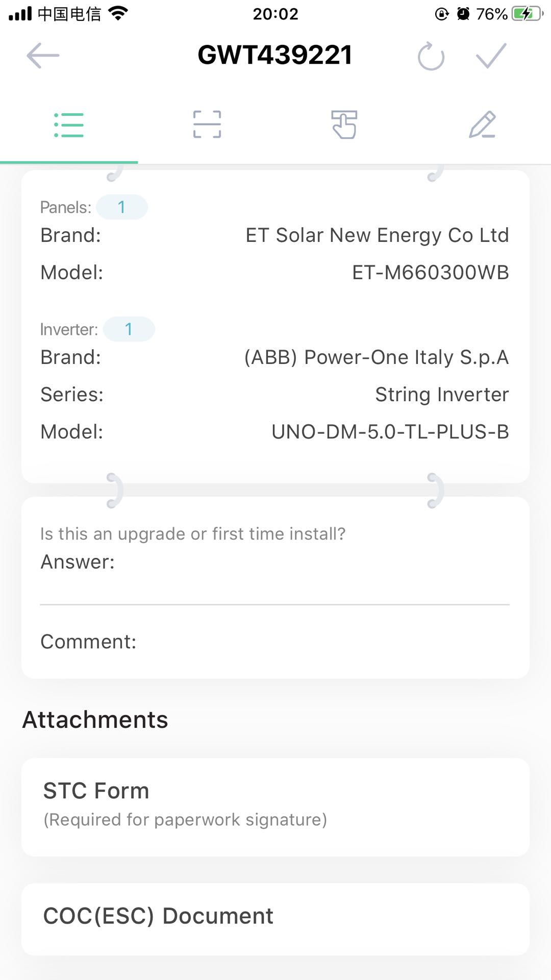Open the list details tab icon
This screenshot has width=551, height=980.
pyautogui.click(x=69, y=125)
